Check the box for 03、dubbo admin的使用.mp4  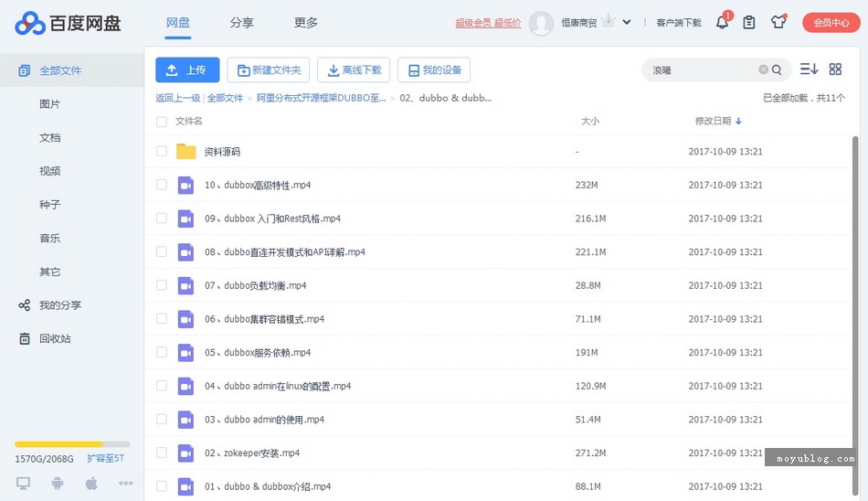coord(162,419)
